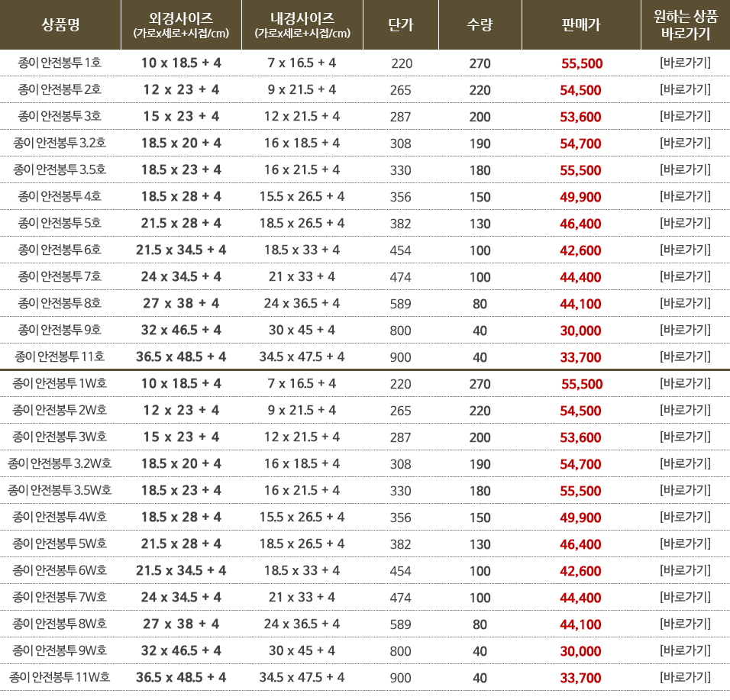Click outer size 12 x 23 + 4 for 2W호
730x700 pixels.
point(181,410)
